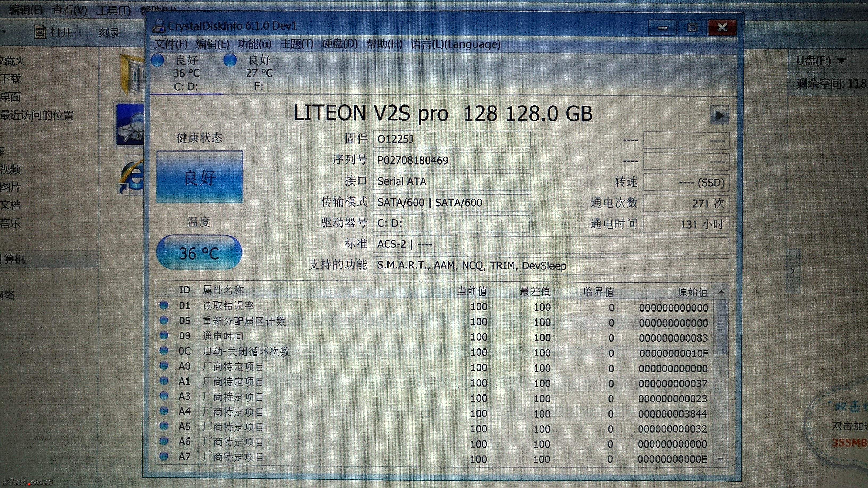This screenshot has width=868, height=488.
Task: Click status dot for attribute 09 row
Action: [x=164, y=335]
